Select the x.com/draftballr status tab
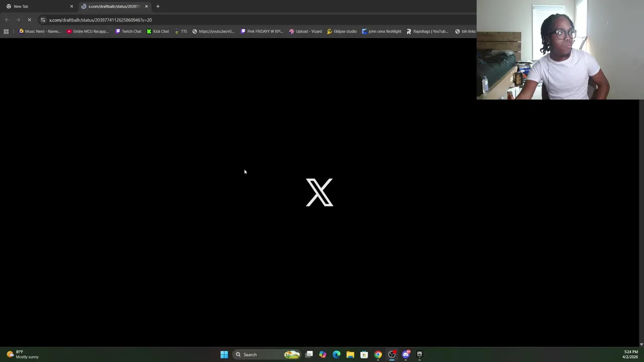Screen dimensions: 644x362 [114, 6]
